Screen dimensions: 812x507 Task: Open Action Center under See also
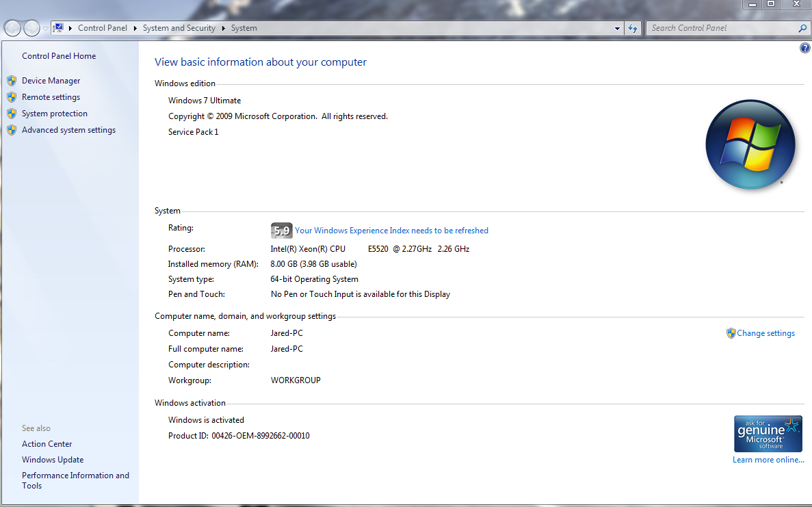(x=47, y=444)
